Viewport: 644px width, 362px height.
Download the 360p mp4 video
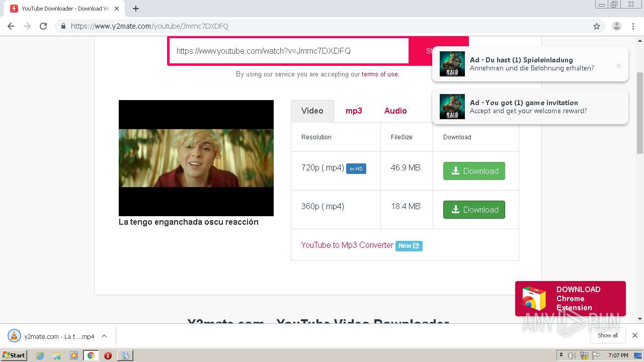point(474,210)
